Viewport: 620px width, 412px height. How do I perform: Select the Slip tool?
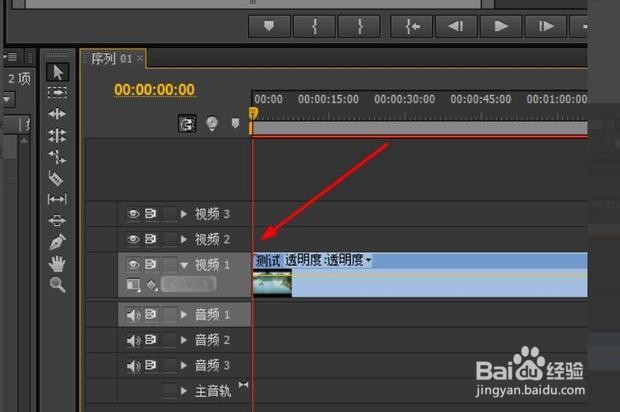57,199
